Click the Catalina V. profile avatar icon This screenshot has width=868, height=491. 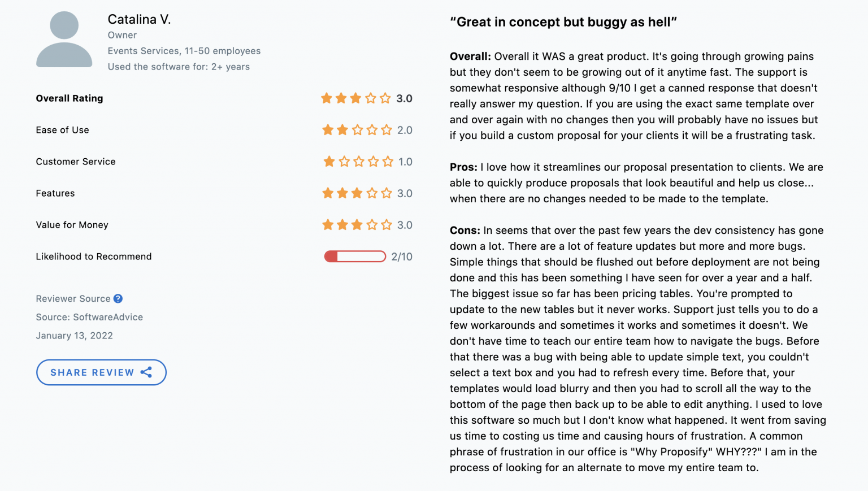click(x=64, y=38)
